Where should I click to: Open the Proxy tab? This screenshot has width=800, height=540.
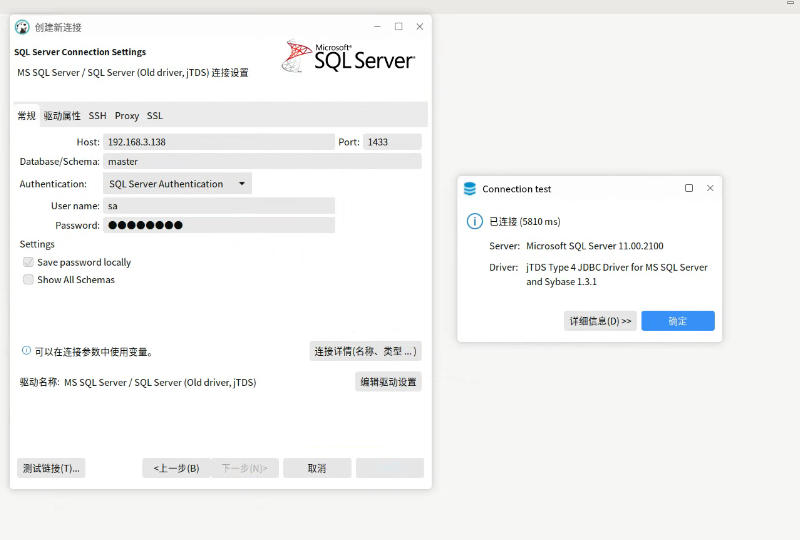click(x=127, y=116)
